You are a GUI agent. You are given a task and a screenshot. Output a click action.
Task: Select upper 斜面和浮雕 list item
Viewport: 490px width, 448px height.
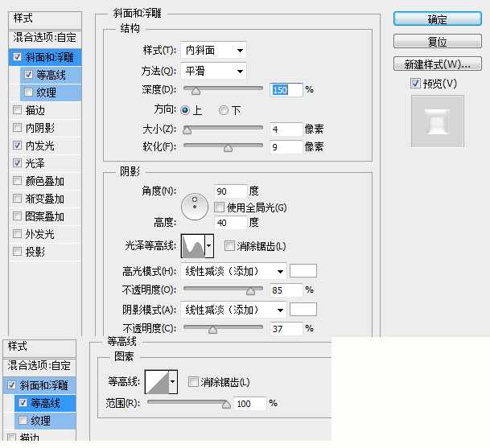pyautogui.click(x=45, y=57)
